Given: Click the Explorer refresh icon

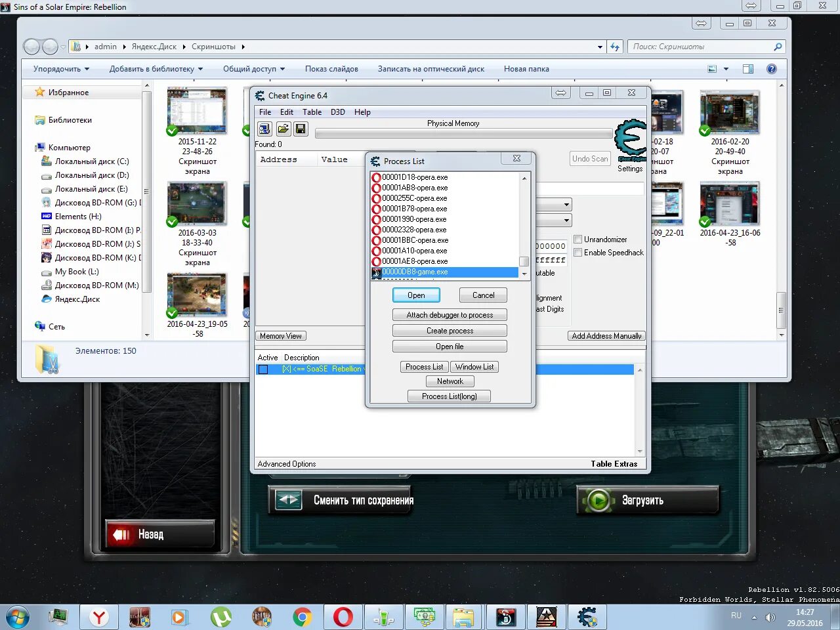Looking at the screenshot, I should coord(615,47).
